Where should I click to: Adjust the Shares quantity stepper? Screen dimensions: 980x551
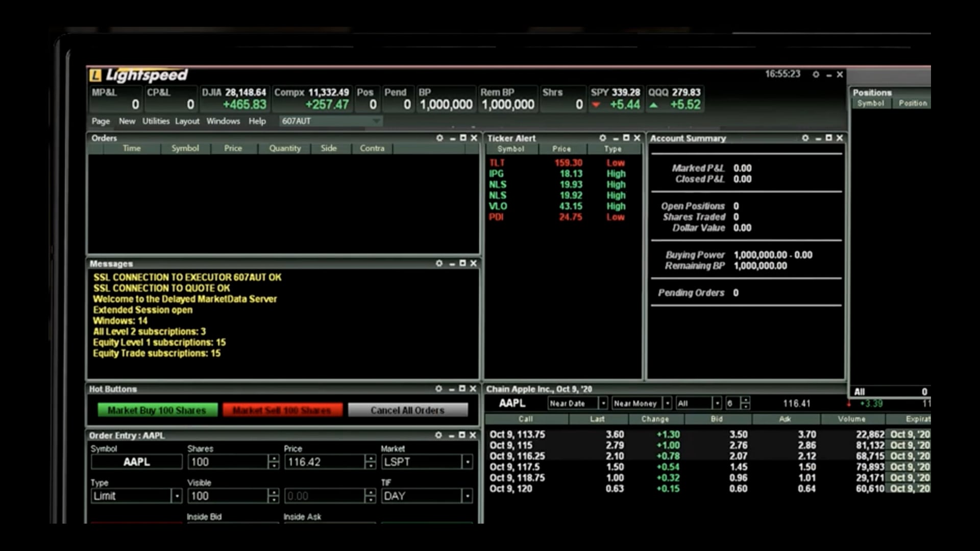[x=274, y=462]
